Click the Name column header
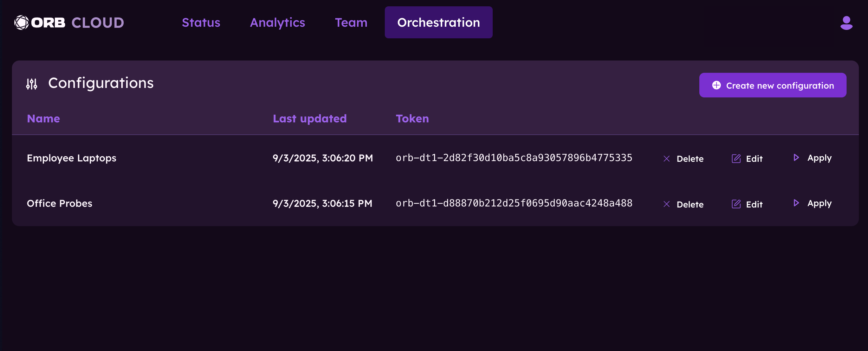868x351 pixels. [x=43, y=119]
